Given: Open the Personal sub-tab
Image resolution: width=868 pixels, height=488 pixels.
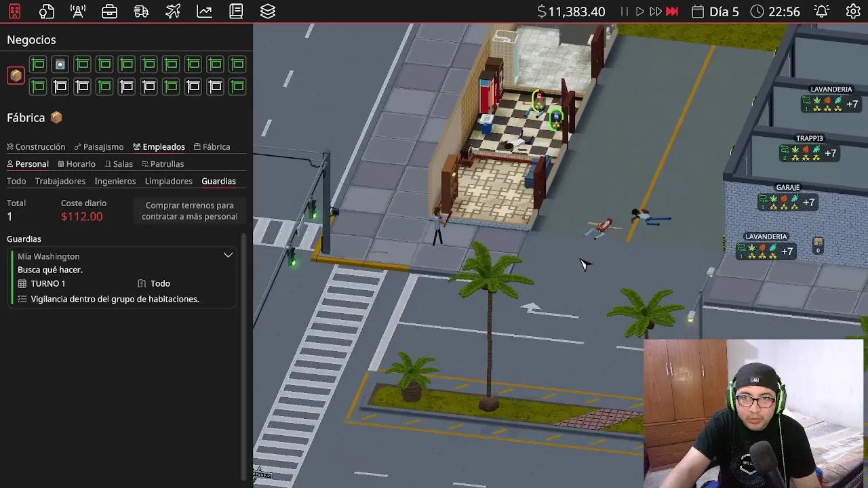Looking at the screenshot, I should tap(28, 163).
